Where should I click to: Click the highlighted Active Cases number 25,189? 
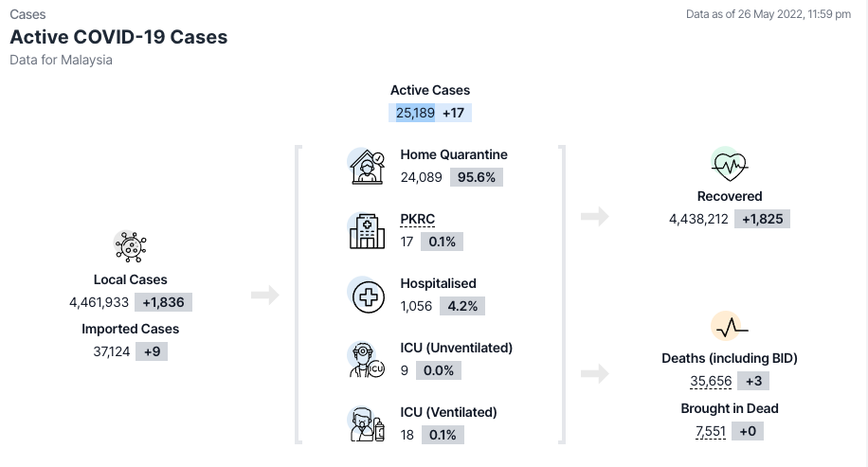point(412,113)
